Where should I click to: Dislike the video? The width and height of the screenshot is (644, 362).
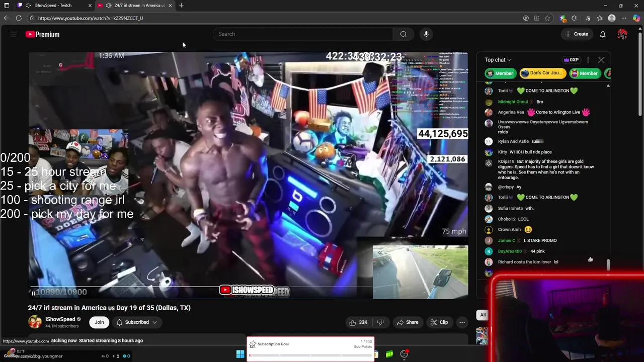(x=380, y=322)
